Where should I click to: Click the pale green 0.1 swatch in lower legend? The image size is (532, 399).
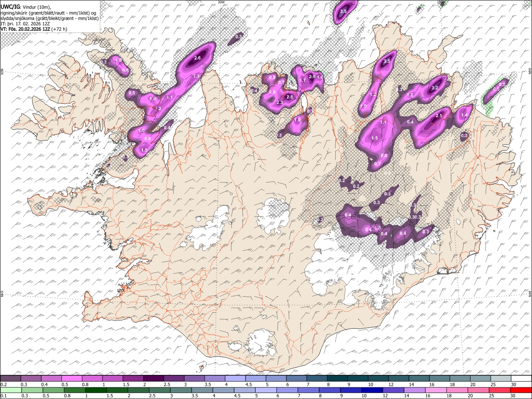[x=11, y=390]
